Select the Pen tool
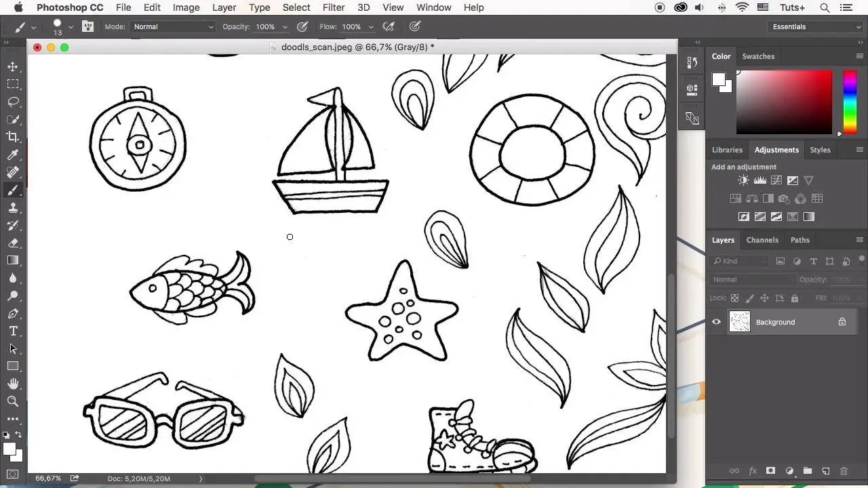The image size is (868, 488). pos(13,314)
